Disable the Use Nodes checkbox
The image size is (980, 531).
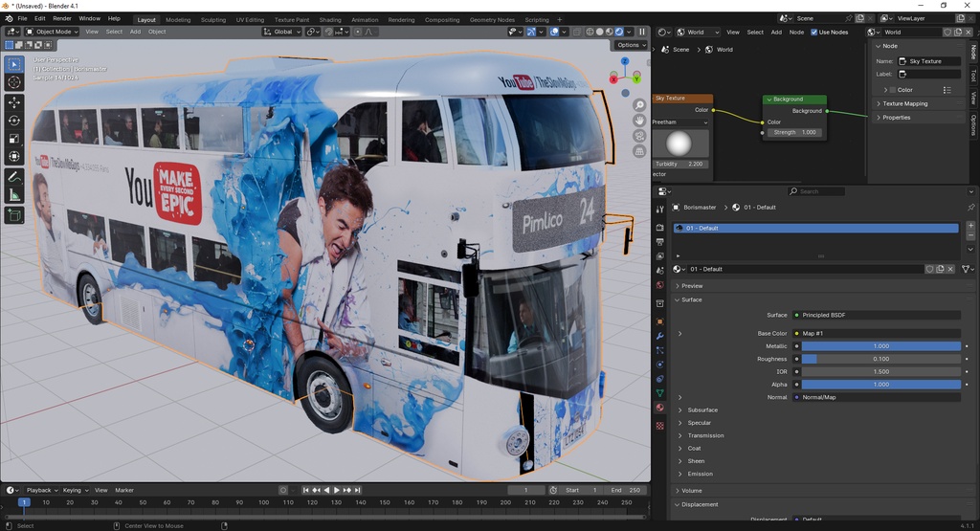coord(814,32)
